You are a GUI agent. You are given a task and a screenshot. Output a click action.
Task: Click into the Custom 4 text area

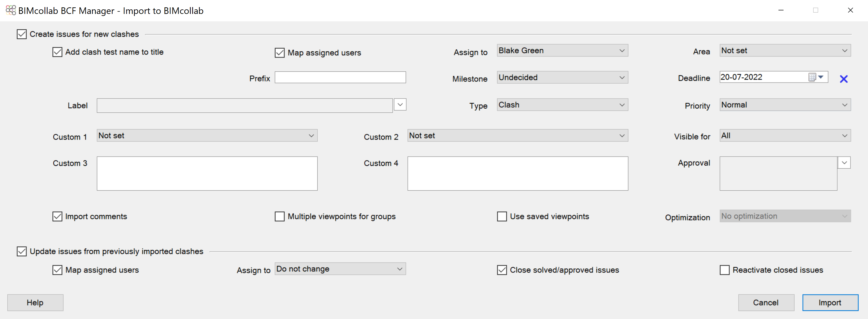click(517, 173)
